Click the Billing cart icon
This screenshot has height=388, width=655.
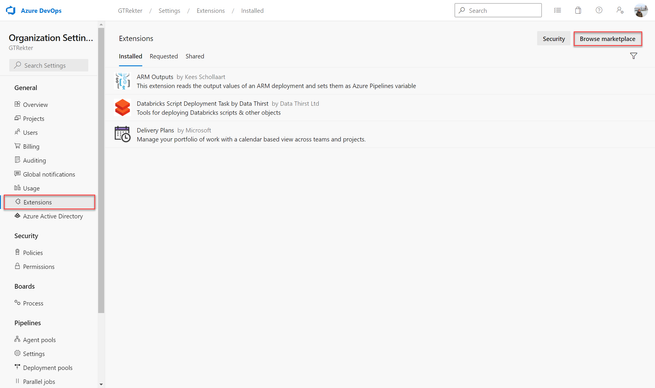[17, 146]
